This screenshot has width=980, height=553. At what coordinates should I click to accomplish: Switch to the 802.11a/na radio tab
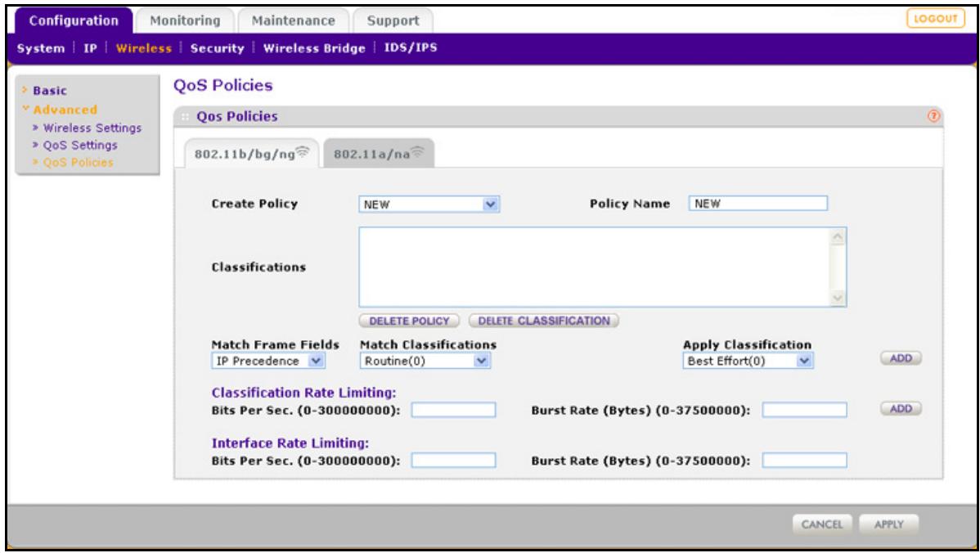tap(378, 154)
